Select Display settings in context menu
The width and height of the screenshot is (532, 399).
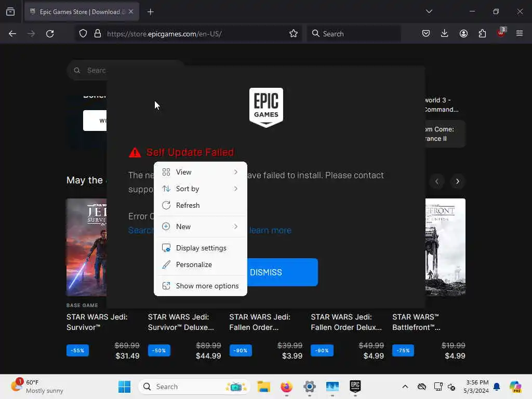201,248
